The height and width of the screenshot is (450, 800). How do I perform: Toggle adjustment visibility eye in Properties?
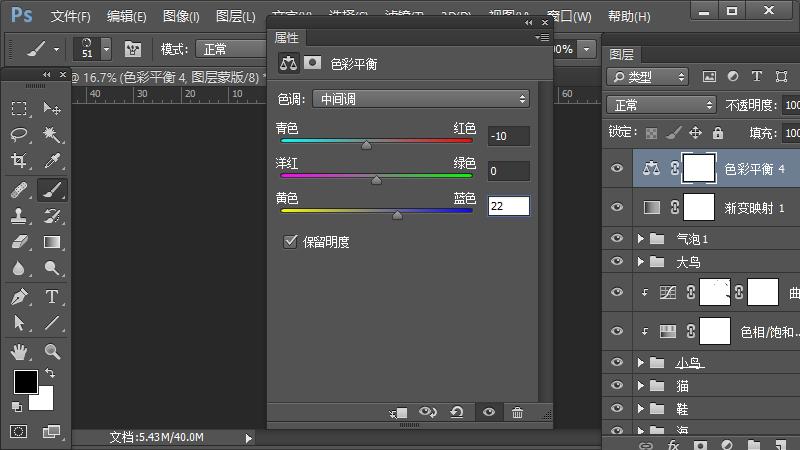[x=489, y=412]
